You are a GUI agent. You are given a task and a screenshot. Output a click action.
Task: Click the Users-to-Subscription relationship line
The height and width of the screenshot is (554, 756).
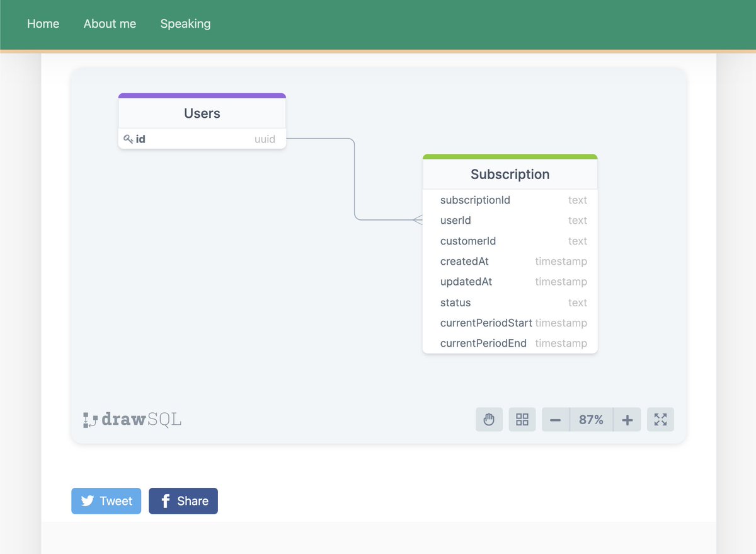pos(355,180)
